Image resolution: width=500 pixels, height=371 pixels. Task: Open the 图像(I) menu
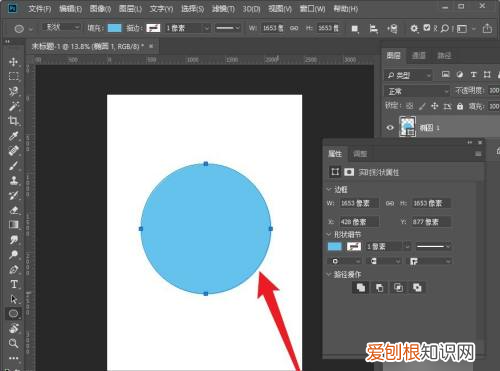pyautogui.click(x=100, y=9)
